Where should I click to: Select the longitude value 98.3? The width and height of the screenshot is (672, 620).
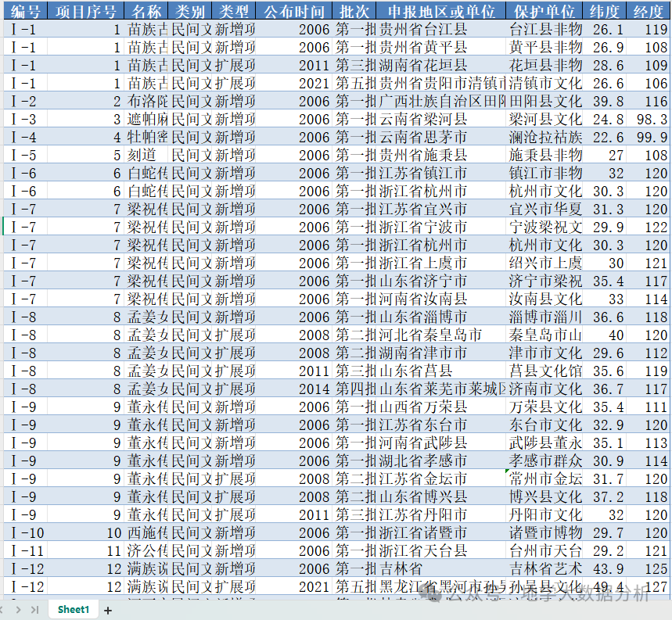(x=648, y=119)
